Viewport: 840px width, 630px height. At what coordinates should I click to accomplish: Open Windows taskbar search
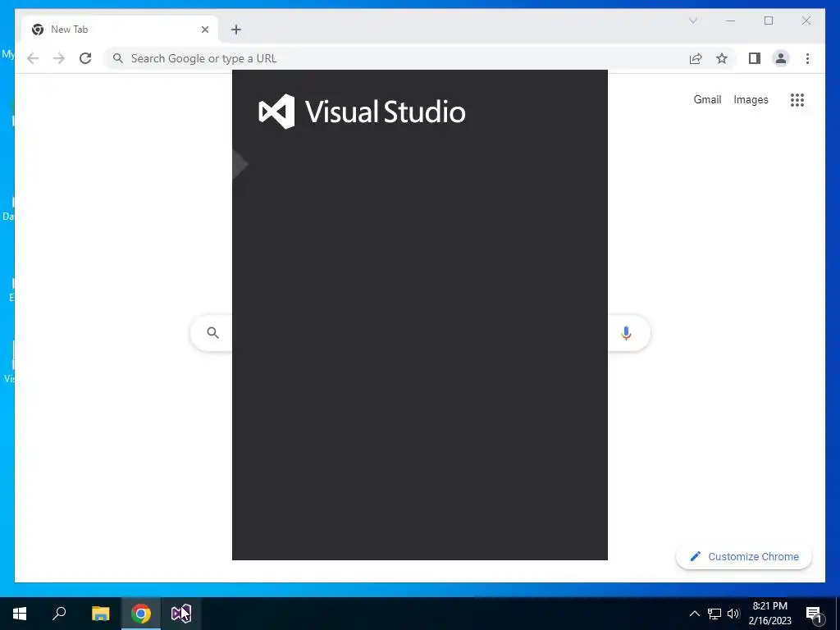[x=59, y=614]
